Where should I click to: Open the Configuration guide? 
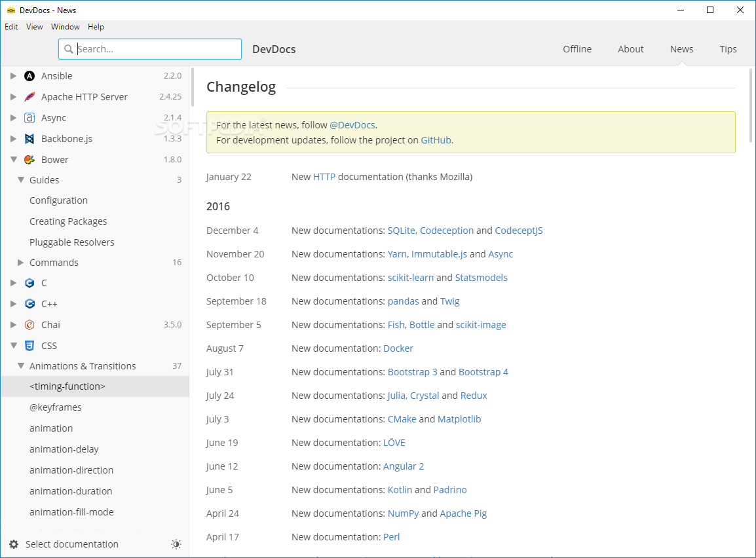(x=58, y=200)
